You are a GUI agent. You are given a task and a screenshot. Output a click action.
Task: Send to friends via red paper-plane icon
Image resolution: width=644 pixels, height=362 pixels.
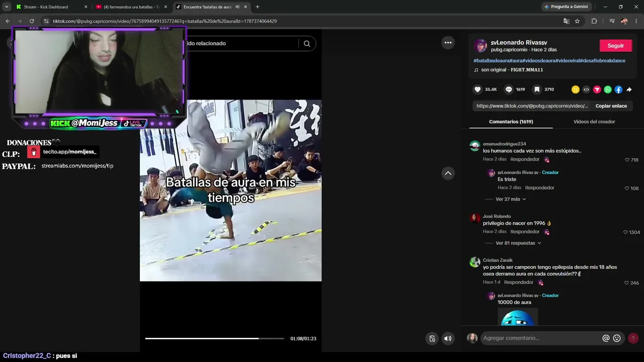[x=597, y=89]
